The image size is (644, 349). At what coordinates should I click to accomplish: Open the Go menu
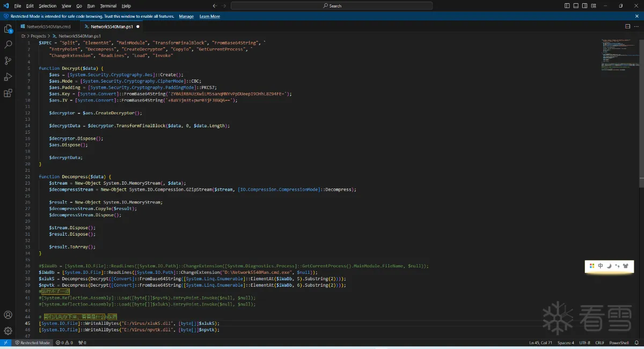coord(79,6)
